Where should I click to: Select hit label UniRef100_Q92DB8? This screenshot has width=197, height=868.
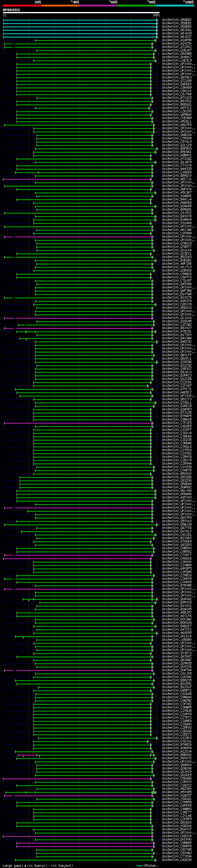177,54
